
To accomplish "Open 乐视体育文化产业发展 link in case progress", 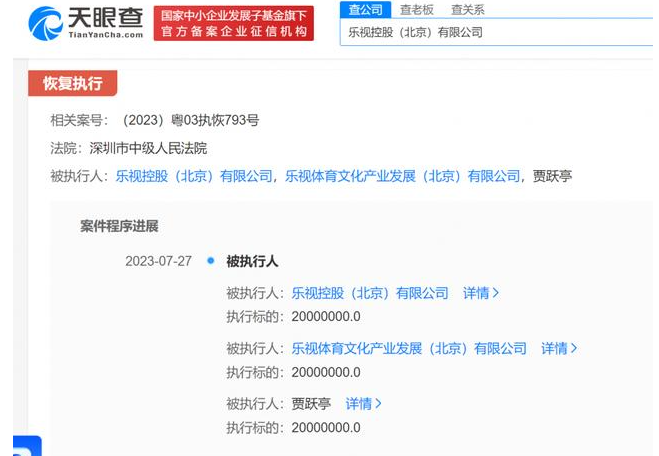I will 409,348.
